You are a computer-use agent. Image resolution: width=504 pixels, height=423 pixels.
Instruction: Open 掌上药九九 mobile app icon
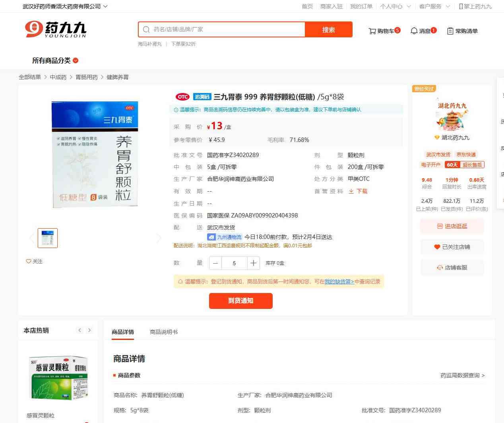point(461,6)
